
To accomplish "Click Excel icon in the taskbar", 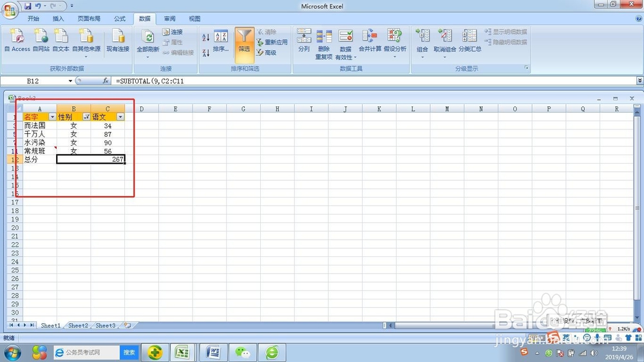I will [182, 352].
